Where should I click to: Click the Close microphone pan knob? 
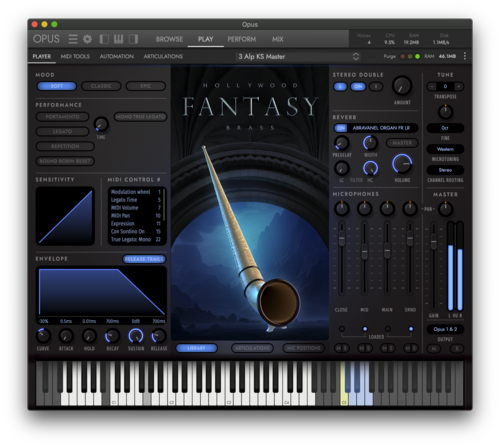pyautogui.click(x=341, y=209)
